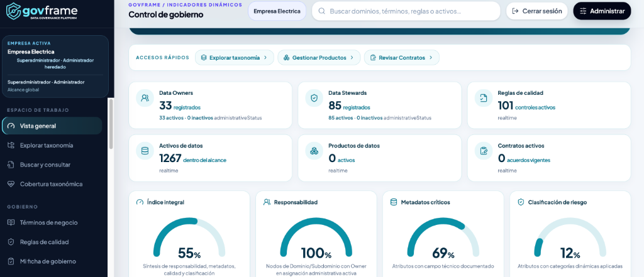
Task: Click "0 acuerdos vigentes" value
Action: tap(524, 158)
